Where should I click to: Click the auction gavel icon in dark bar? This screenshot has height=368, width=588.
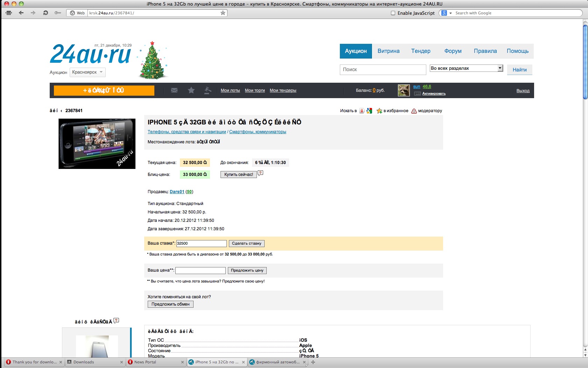208,90
